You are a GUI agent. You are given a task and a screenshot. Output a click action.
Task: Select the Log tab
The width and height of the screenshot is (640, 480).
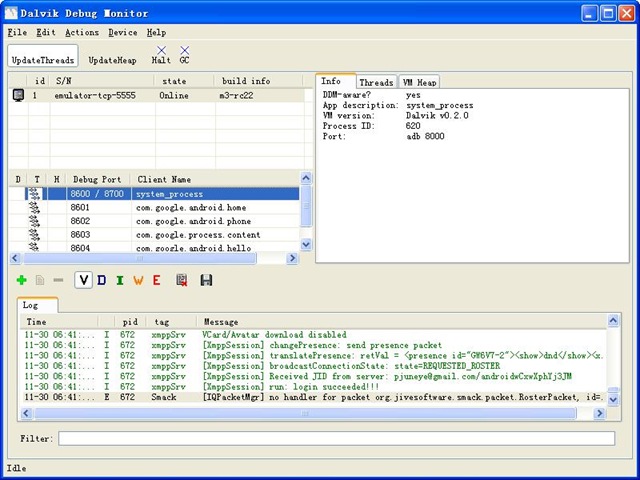[37, 305]
